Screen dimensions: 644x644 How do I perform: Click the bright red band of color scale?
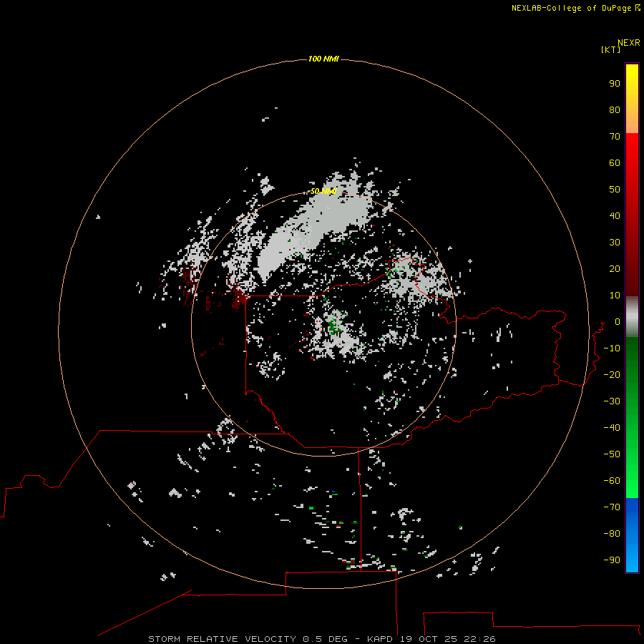click(x=632, y=165)
